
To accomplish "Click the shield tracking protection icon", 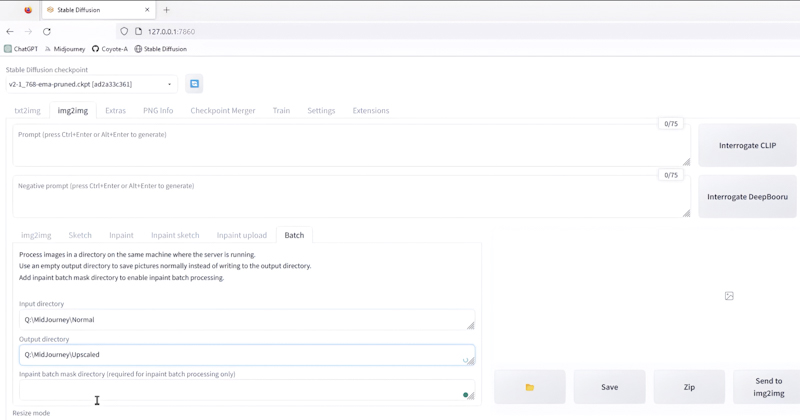I will [124, 32].
